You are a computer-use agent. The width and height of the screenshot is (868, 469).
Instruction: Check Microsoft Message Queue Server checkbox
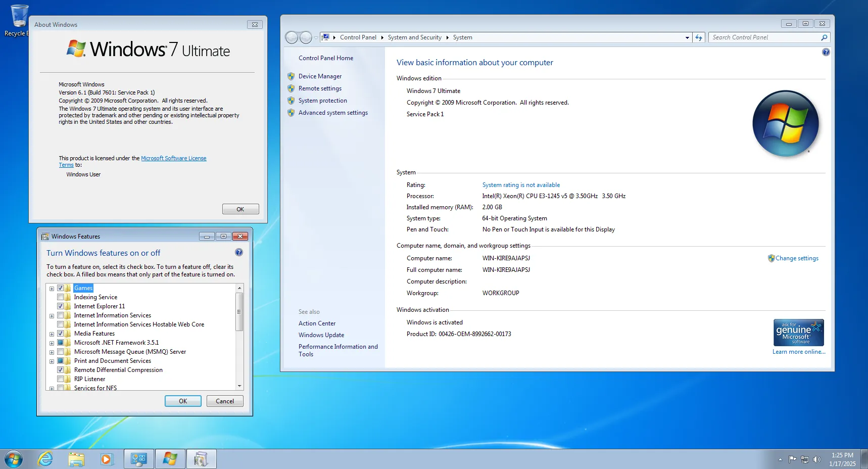click(x=60, y=352)
